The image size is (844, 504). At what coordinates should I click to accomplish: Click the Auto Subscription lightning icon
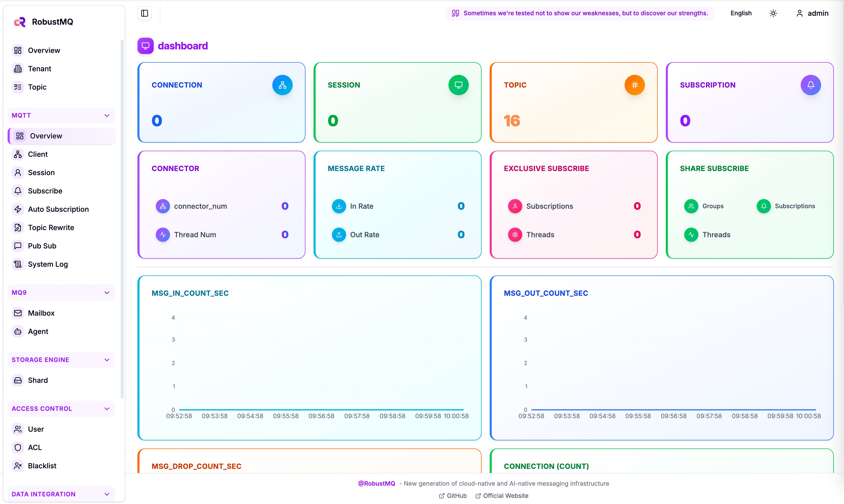click(x=18, y=209)
